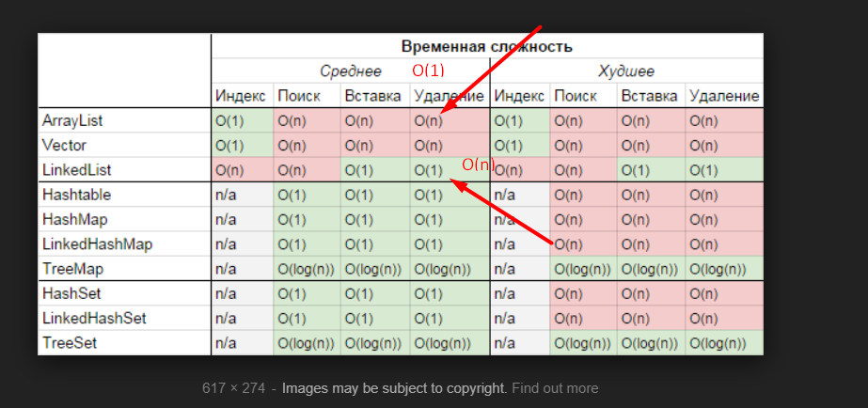Screen dimensions: 868x408
Task: Click the 'TreeSet' row label
Action: pyautogui.click(x=70, y=343)
